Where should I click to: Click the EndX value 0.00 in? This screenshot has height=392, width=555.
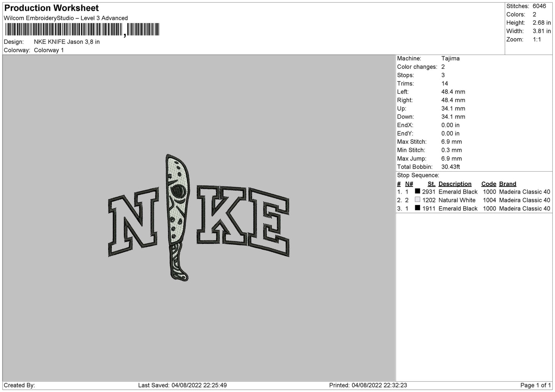click(451, 125)
